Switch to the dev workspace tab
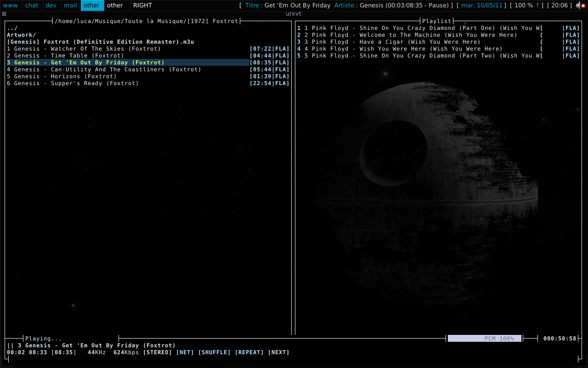 click(x=51, y=6)
